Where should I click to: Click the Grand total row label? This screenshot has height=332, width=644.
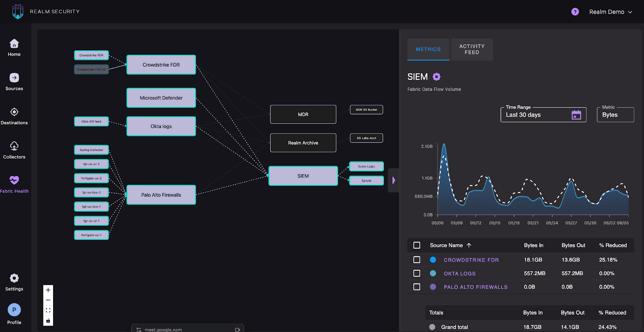tap(454, 327)
